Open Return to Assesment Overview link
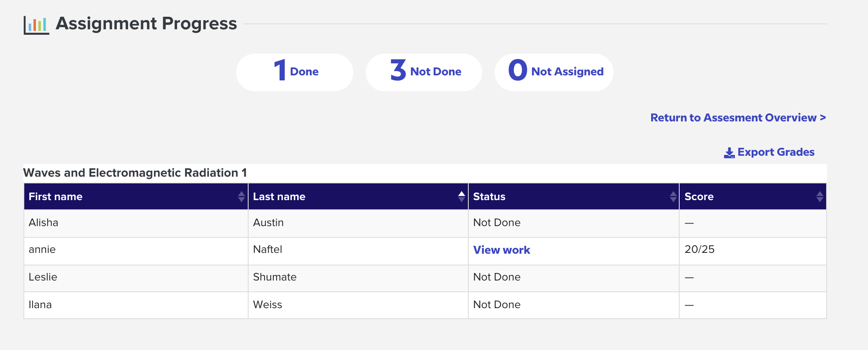The height and width of the screenshot is (350, 868). [738, 118]
